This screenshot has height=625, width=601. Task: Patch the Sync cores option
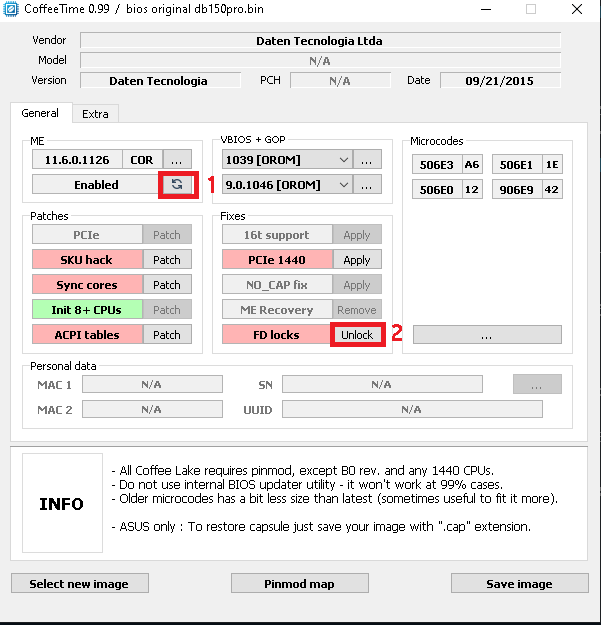[x=166, y=285]
